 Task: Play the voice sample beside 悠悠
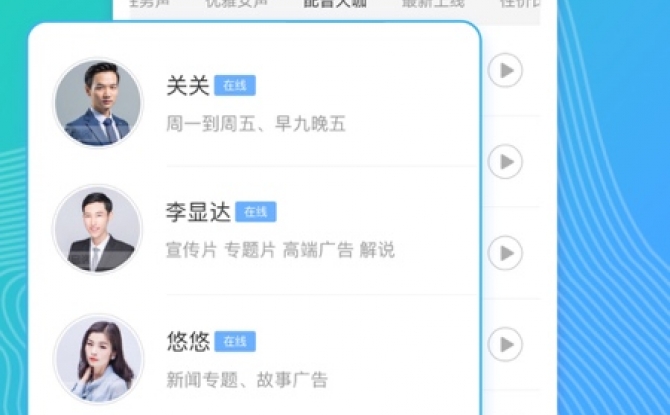505,344
